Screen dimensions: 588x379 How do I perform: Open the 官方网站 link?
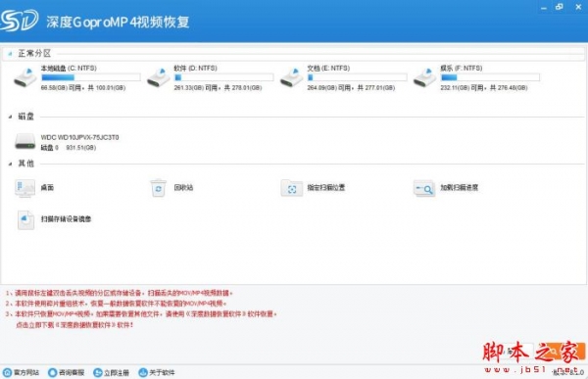(x=26, y=372)
